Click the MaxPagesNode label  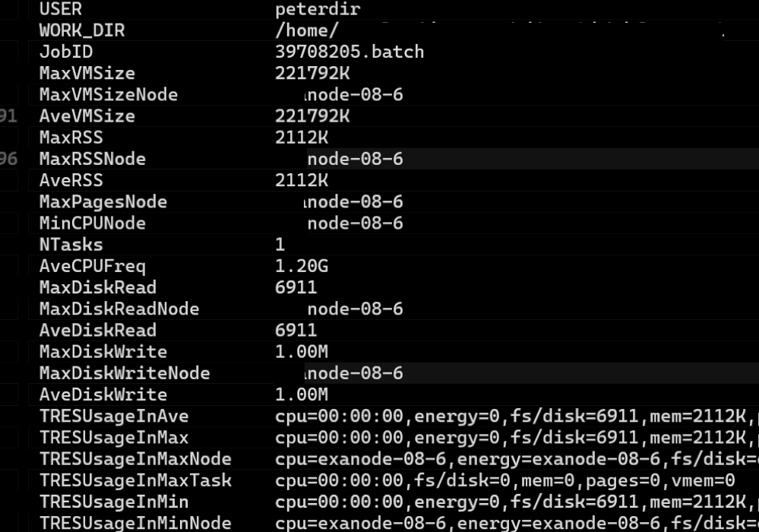103,201
